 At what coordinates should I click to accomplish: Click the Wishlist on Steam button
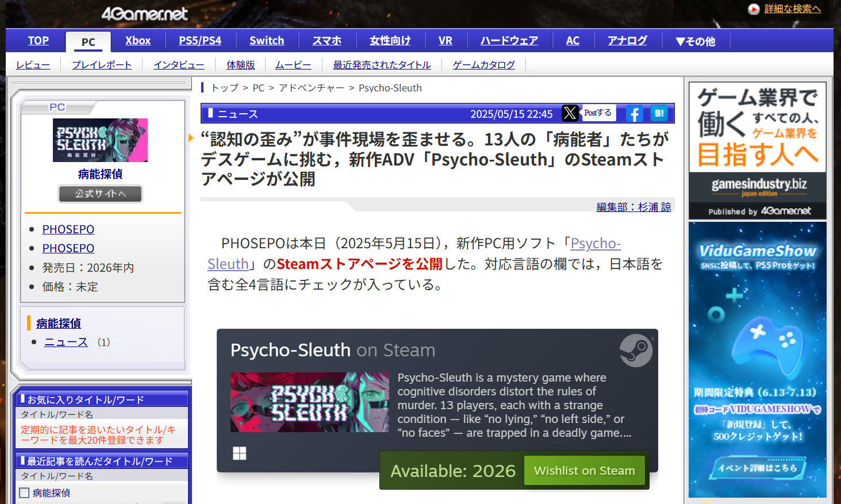point(585,471)
